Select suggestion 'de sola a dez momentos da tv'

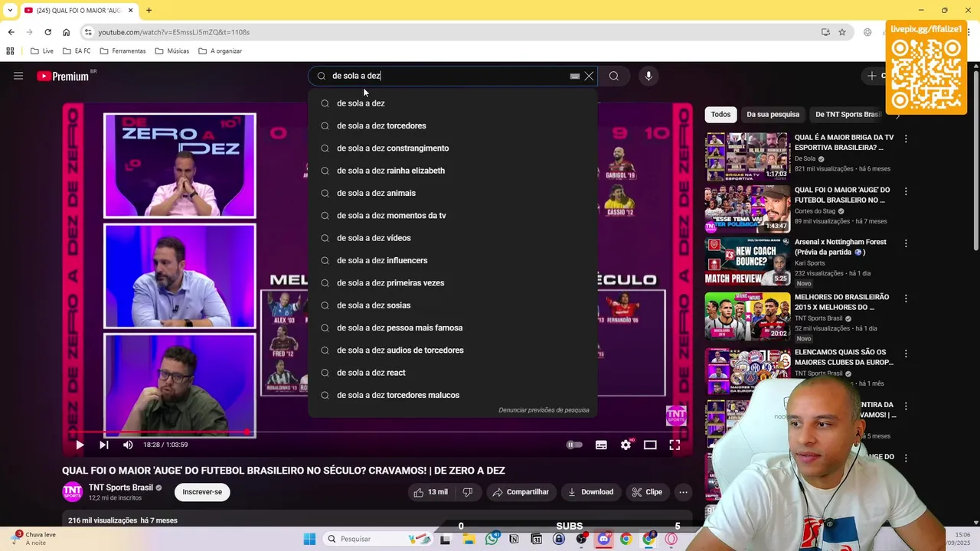click(452, 216)
